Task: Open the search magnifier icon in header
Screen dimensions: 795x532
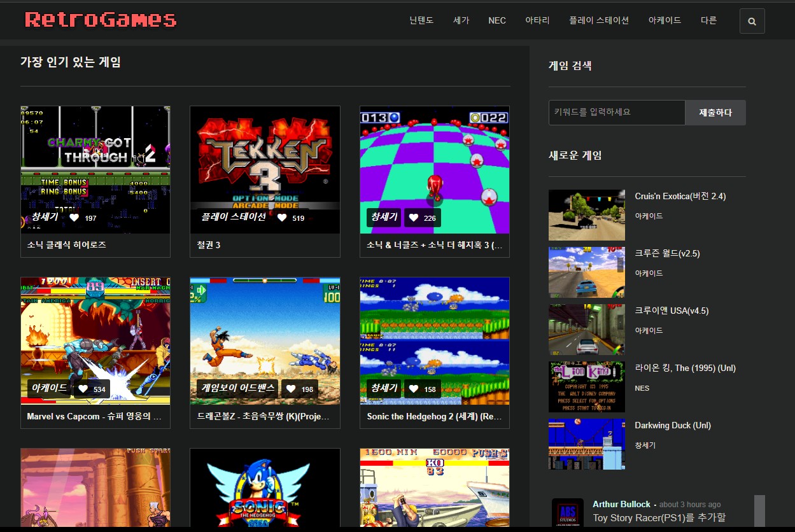Action: [752, 21]
